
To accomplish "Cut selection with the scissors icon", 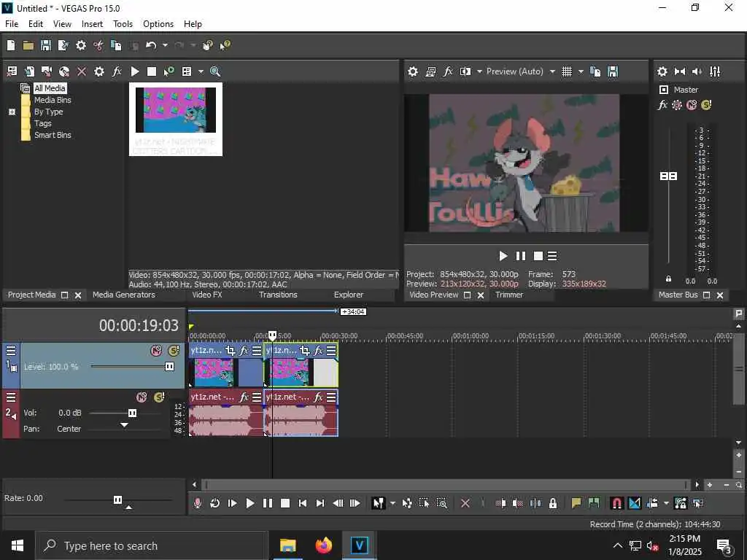I will (x=98, y=45).
